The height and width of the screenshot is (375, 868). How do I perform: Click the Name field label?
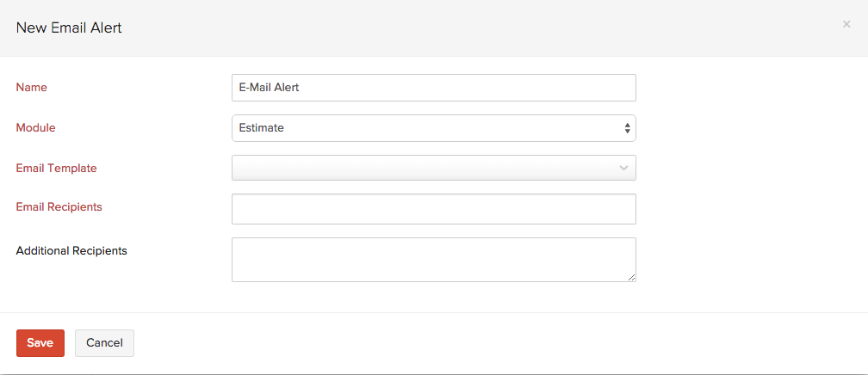click(32, 88)
